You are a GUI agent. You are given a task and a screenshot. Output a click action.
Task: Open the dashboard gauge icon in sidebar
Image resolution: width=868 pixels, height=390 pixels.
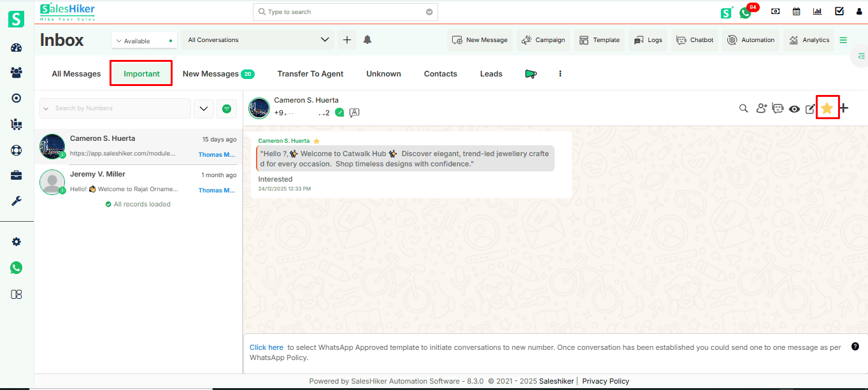click(x=17, y=48)
